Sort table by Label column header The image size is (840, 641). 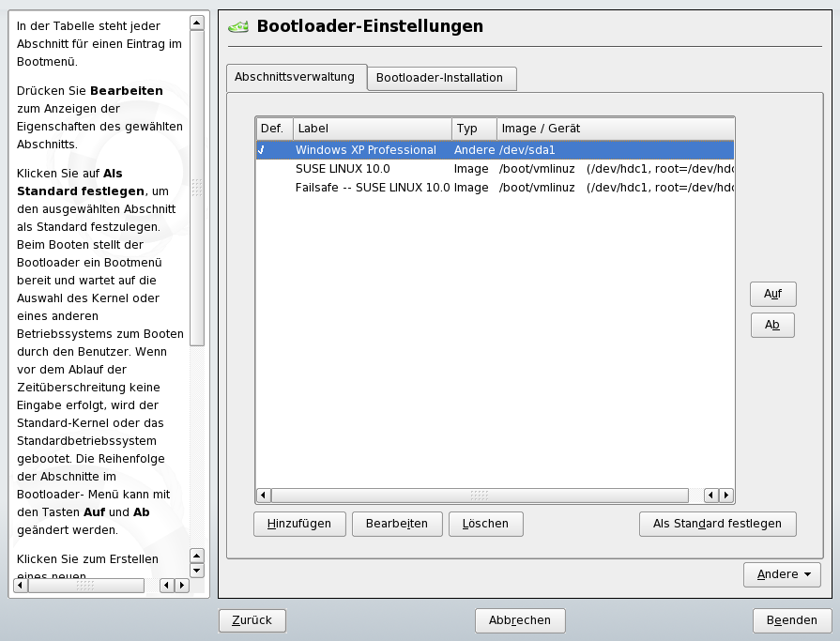coord(372,129)
